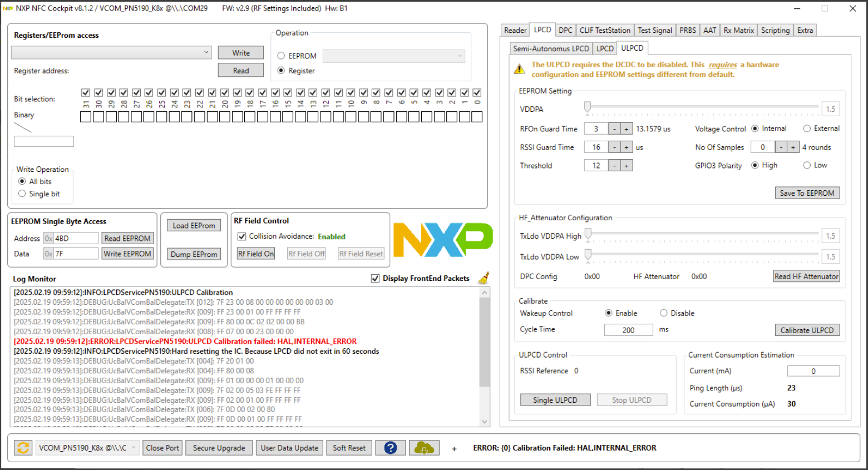The width and height of the screenshot is (868, 470).
Task: Uncheck Collision Avoidance
Action: tap(241, 236)
